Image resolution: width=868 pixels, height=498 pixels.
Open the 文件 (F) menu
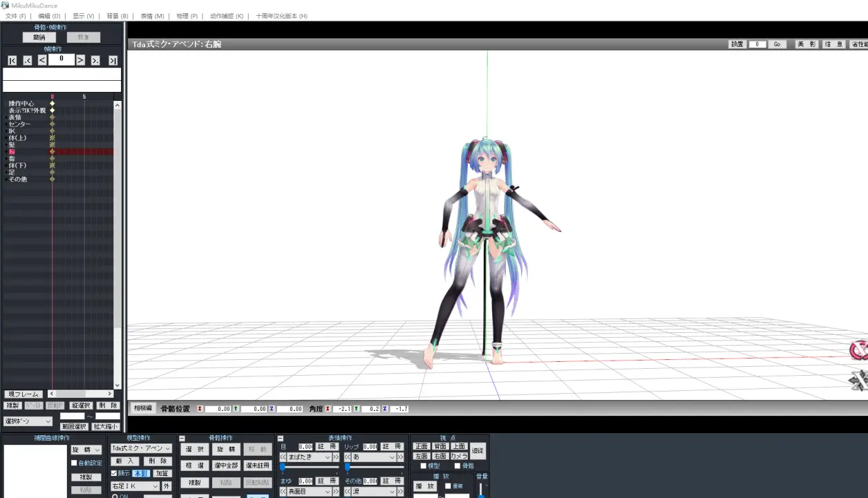pos(15,16)
